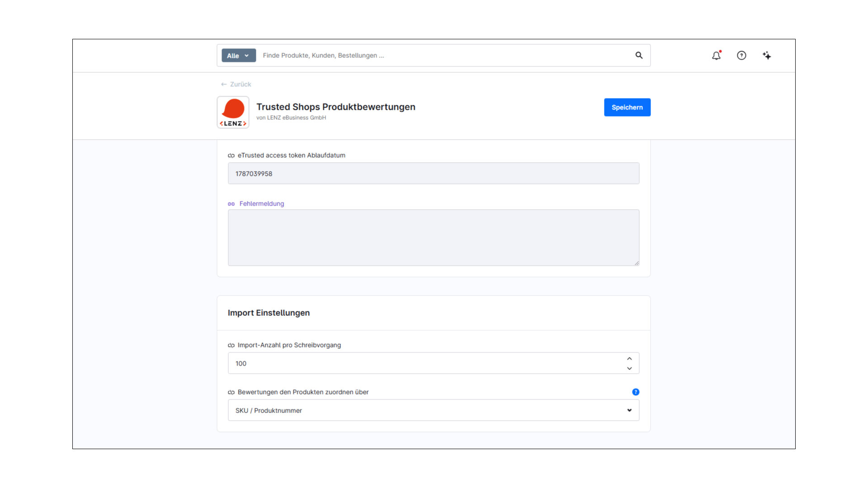868x488 pixels.
Task: Decrease Import-Anzahl with the down arrow
Action: click(629, 368)
